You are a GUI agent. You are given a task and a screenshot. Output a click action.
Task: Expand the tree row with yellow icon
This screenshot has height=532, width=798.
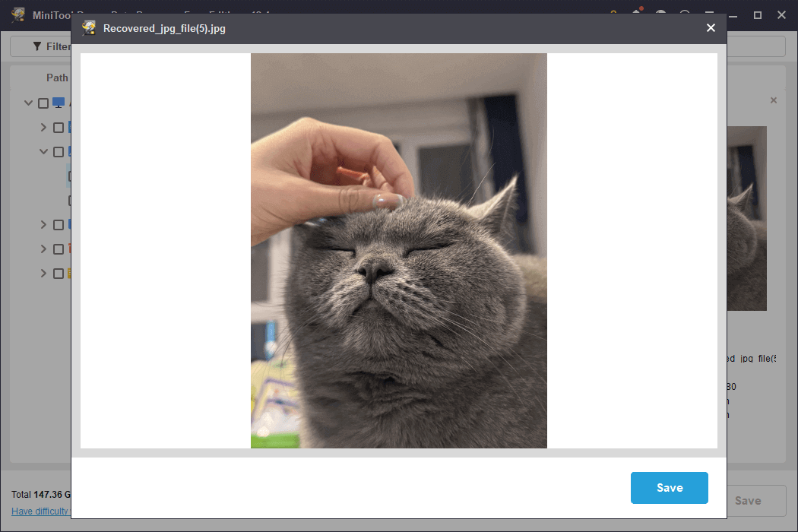(x=44, y=274)
